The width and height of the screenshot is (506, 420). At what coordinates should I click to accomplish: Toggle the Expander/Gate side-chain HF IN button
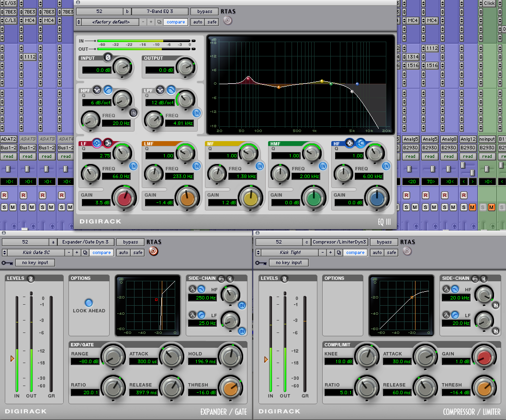click(242, 306)
